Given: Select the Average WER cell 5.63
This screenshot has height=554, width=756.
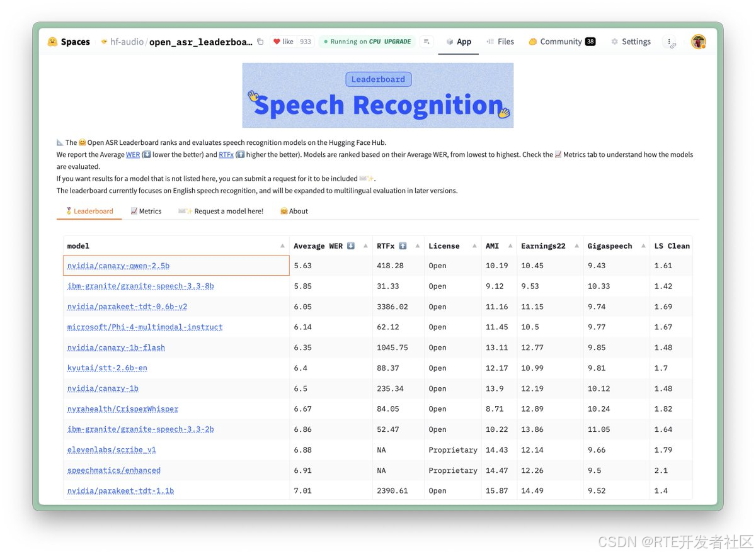Looking at the screenshot, I should (x=331, y=266).
